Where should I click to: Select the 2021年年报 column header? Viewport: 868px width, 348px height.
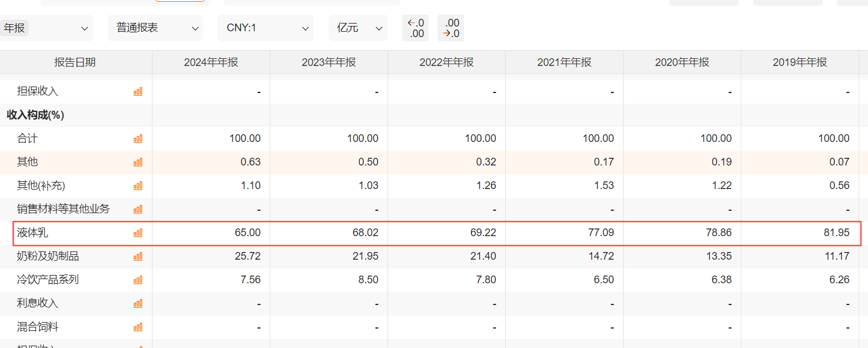click(x=564, y=62)
